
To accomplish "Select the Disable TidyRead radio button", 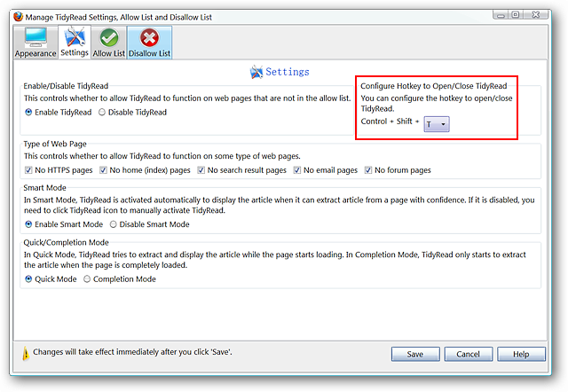I will coord(102,113).
